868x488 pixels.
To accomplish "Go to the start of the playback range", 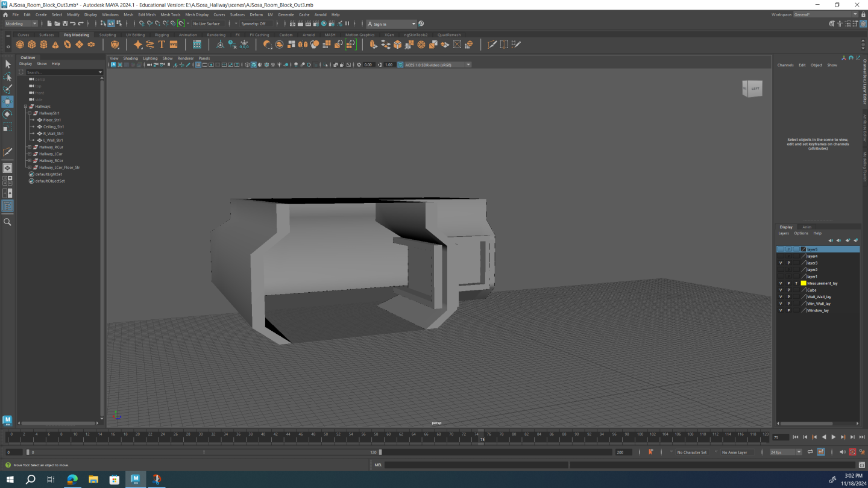I will click(795, 437).
